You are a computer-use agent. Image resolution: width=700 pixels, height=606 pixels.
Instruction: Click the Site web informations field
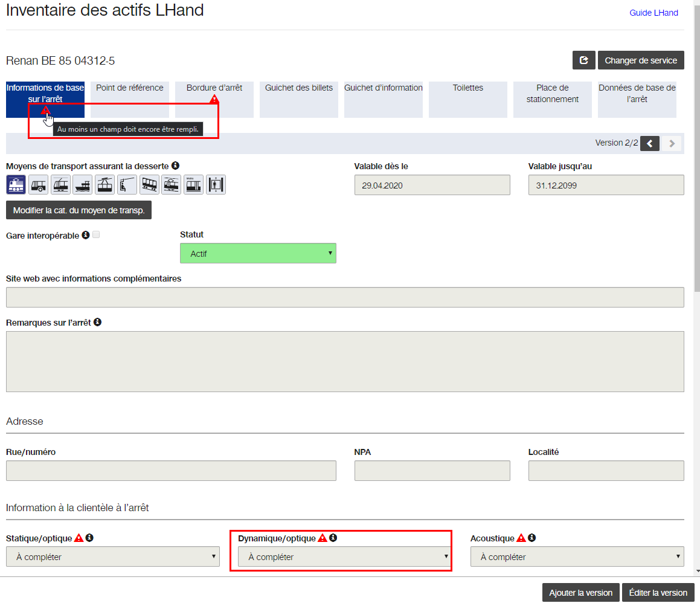click(x=345, y=297)
